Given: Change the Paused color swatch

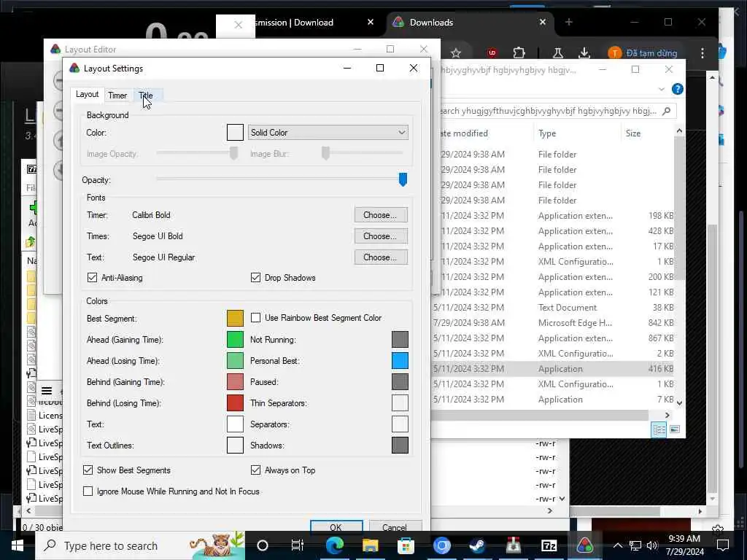Looking at the screenshot, I should pyautogui.click(x=400, y=382).
